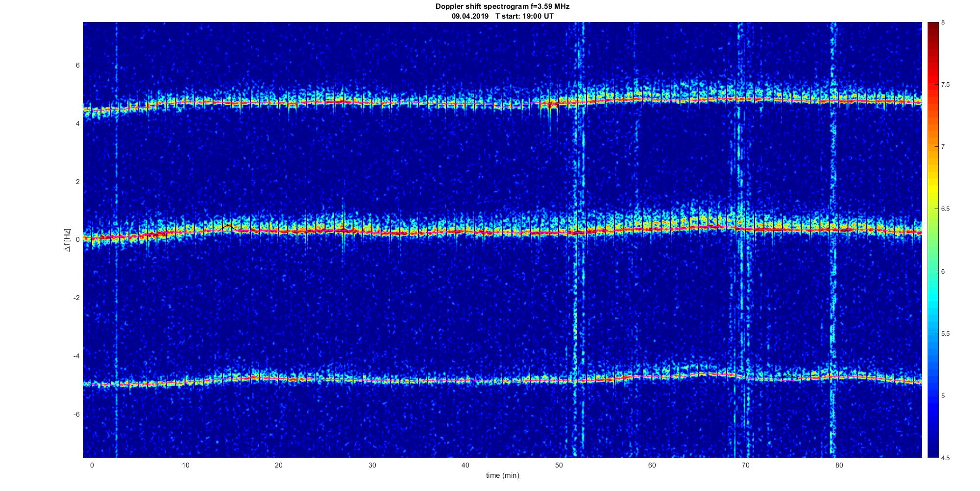Click x-axis tick label '50'
Image resolution: width=980 pixels, height=491 pixels.
pos(559,465)
